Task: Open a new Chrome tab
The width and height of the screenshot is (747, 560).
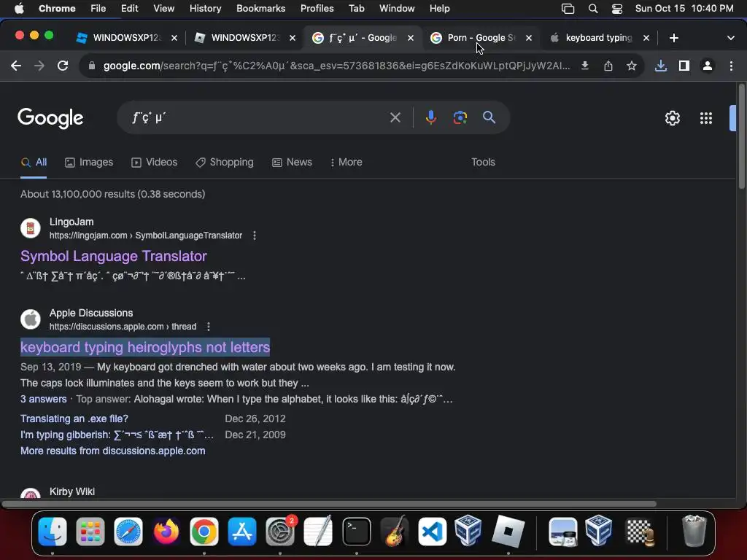Action: pos(673,38)
